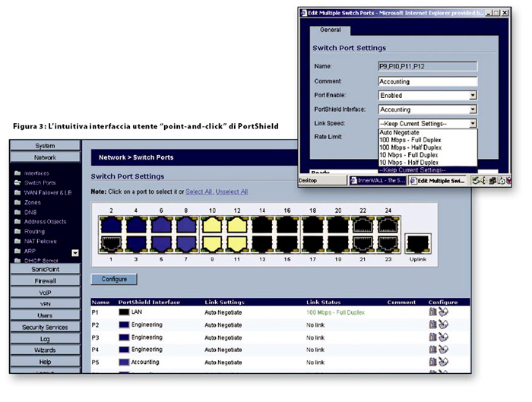Select port 4 jack in switch diagram
Screen dimensions: 532x402
[136, 225]
